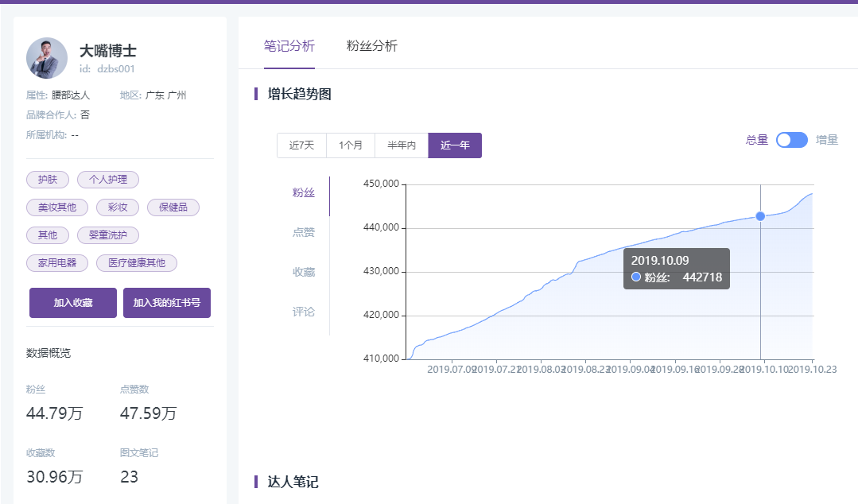Show the 评论 trend metric
858x504 pixels.
point(304,312)
